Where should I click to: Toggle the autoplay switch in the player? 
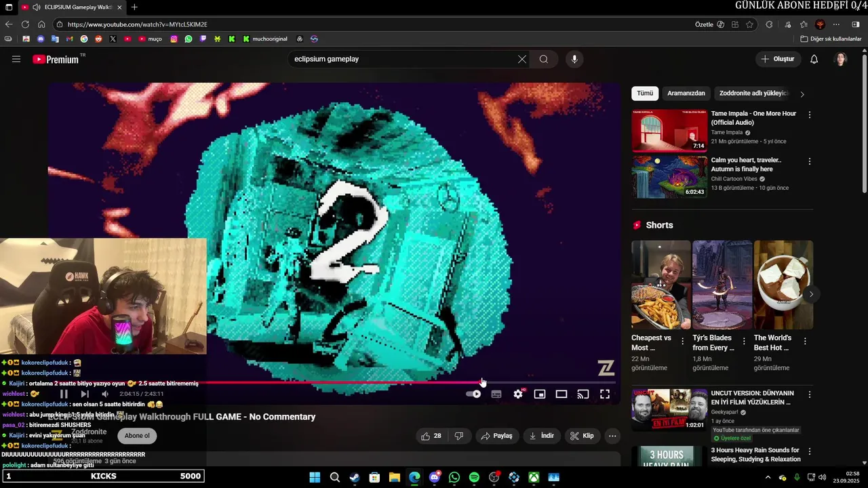click(474, 394)
